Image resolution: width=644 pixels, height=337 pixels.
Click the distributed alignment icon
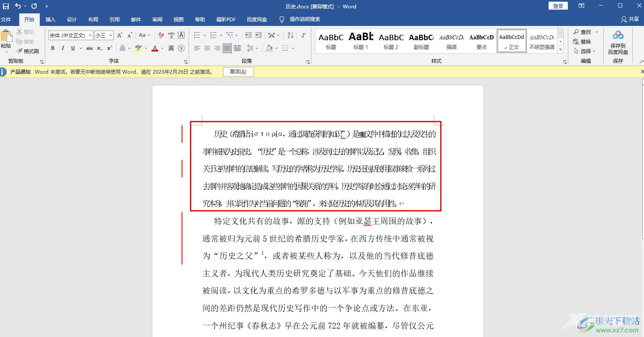pos(237,48)
